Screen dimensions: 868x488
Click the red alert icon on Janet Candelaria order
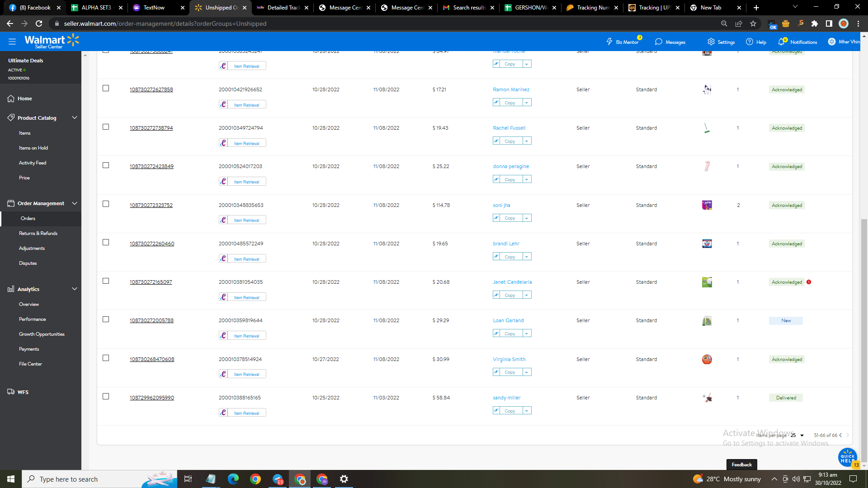[809, 282]
